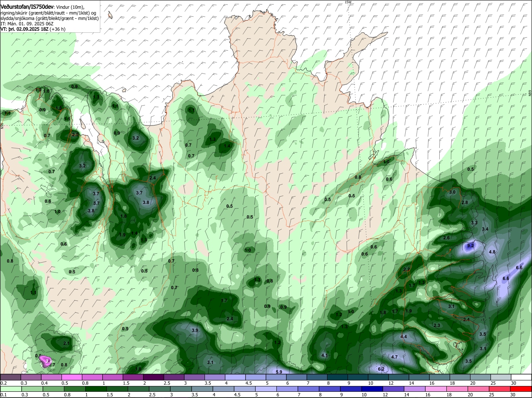Select the 2.2 precipitation value

tap(406, 270)
